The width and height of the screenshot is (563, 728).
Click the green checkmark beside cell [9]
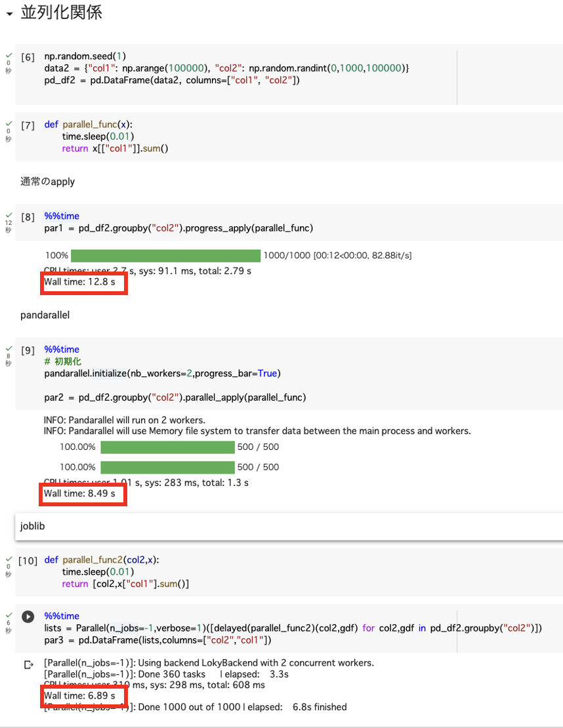8,348
